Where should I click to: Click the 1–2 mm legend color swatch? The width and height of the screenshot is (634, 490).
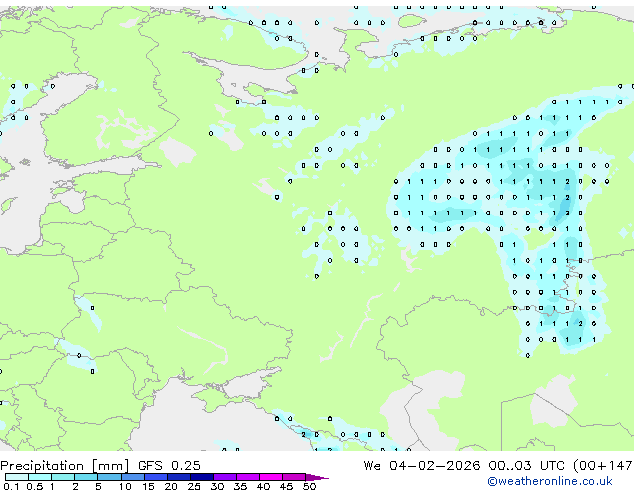pos(63,477)
